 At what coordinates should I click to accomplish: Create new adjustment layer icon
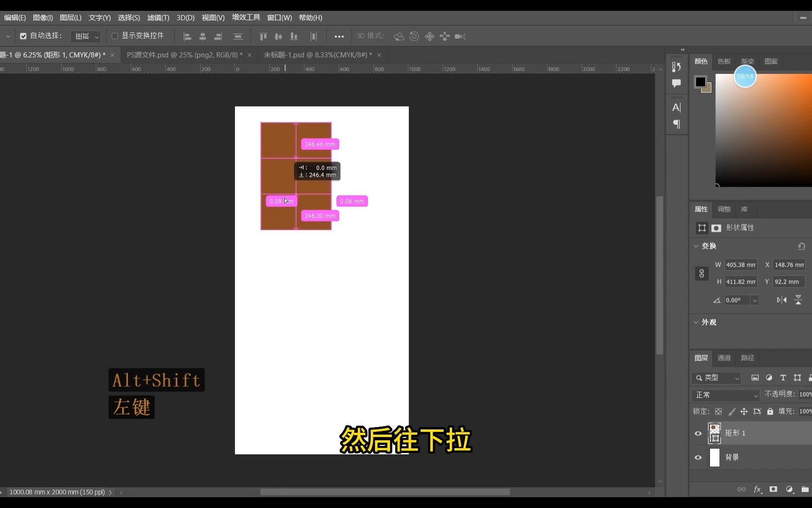pos(790,489)
